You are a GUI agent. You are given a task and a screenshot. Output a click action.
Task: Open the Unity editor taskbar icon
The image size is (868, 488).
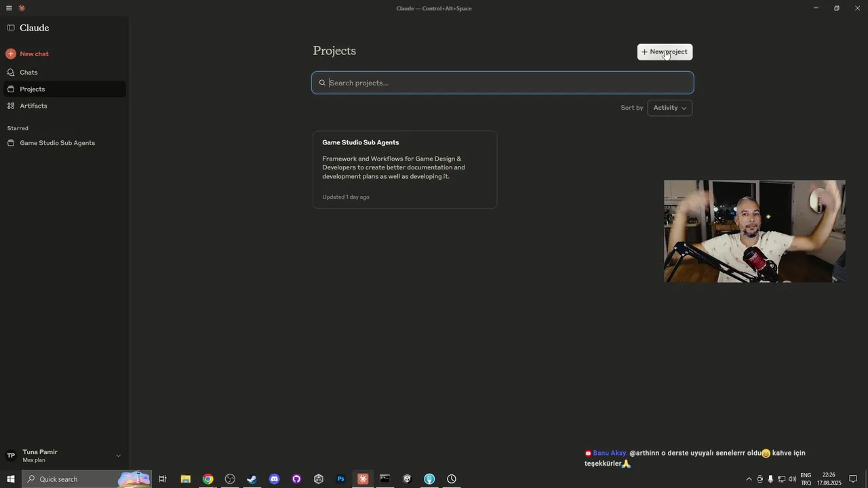[x=407, y=479]
